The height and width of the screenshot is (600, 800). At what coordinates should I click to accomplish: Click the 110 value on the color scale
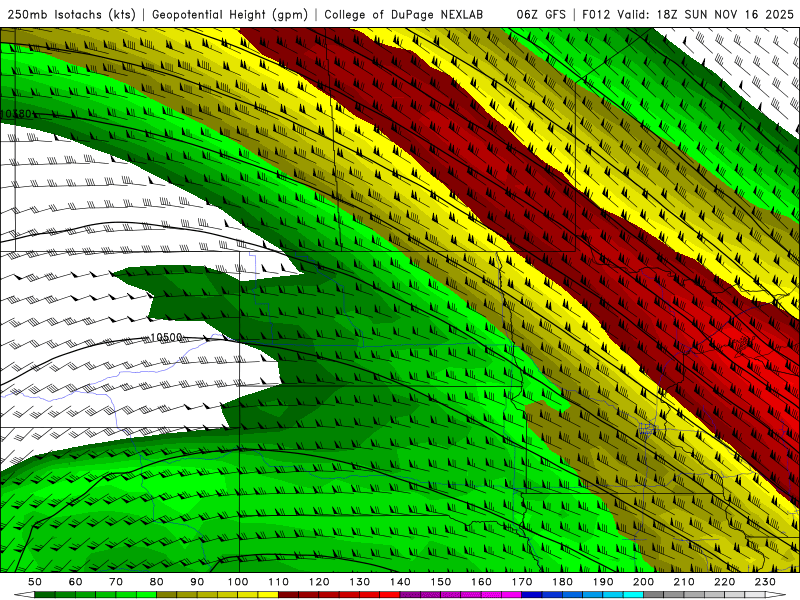click(x=279, y=582)
